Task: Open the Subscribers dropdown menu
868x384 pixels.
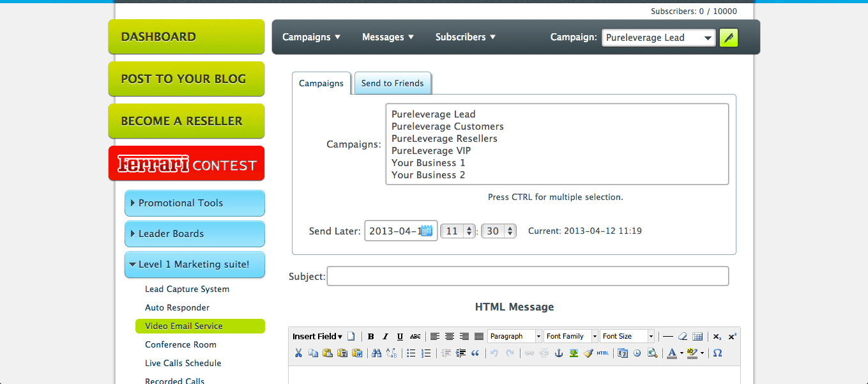Action: (466, 37)
